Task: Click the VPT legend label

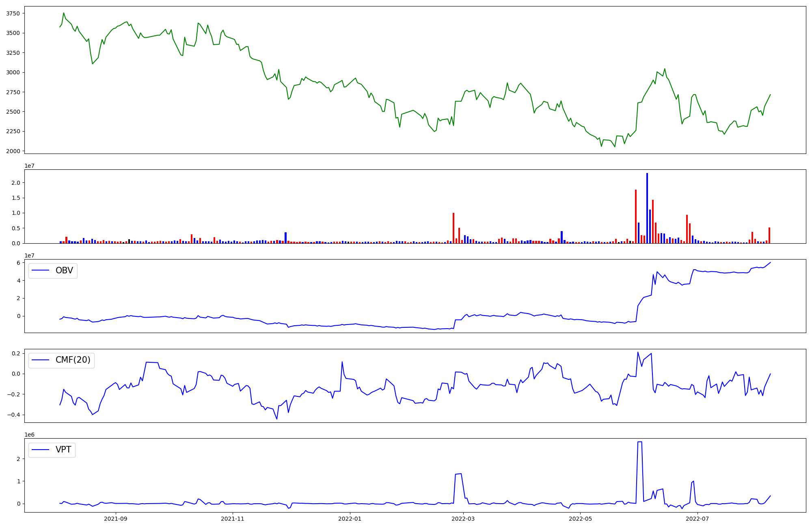Action: 63,450
